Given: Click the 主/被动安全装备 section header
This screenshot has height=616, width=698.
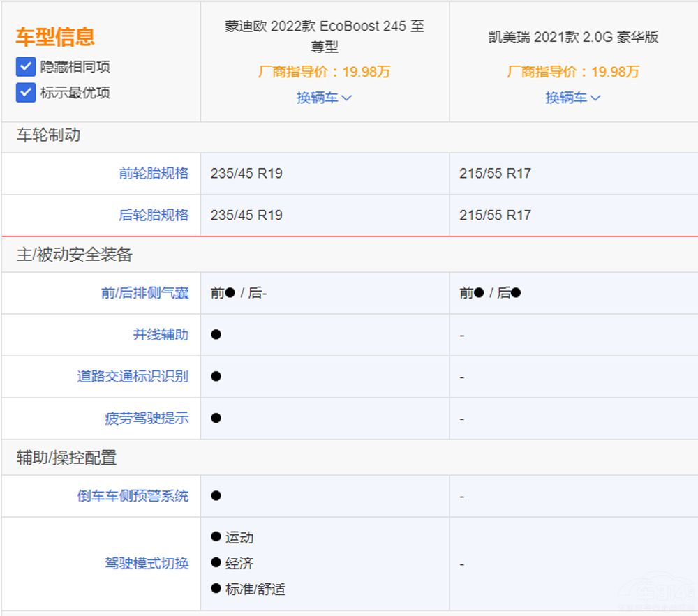Looking at the screenshot, I should (x=74, y=255).
